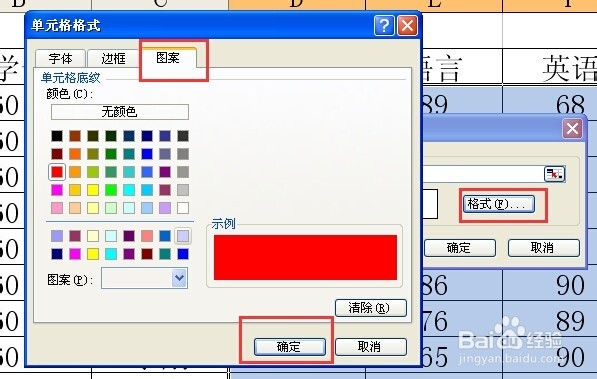Close the 单元格格式 dialog with the X button
Screen dimensions: 597x379
click(407, 26)
